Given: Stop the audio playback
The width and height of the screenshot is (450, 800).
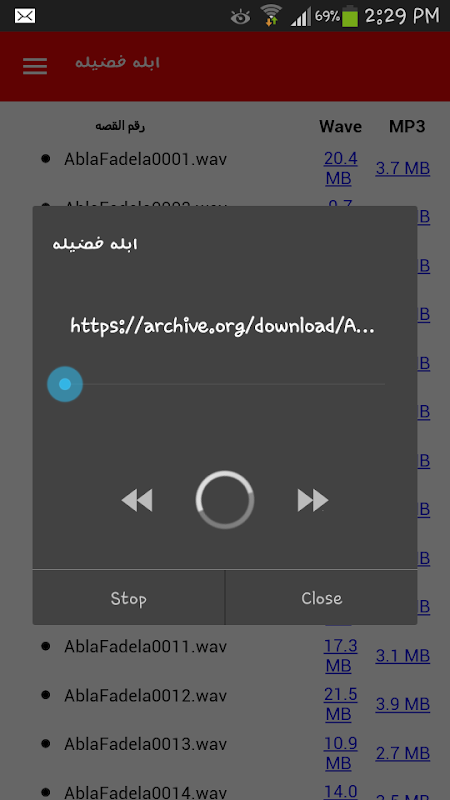Looking at the screenshot, I should tap(129, 598).
